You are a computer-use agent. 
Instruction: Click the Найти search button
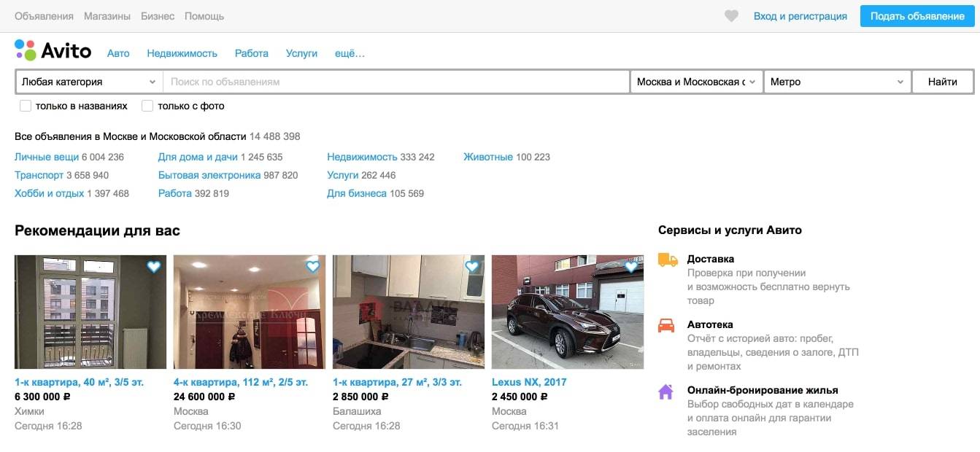coord(943,82)
